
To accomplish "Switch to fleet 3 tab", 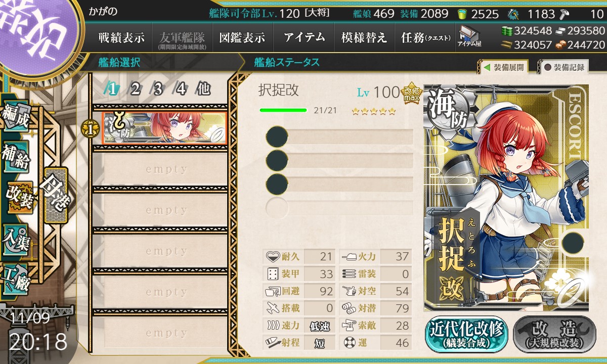I will click(158, 89).
